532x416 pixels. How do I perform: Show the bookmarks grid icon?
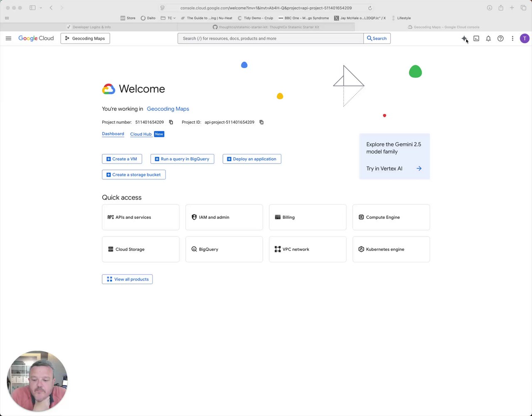point(7,18)
